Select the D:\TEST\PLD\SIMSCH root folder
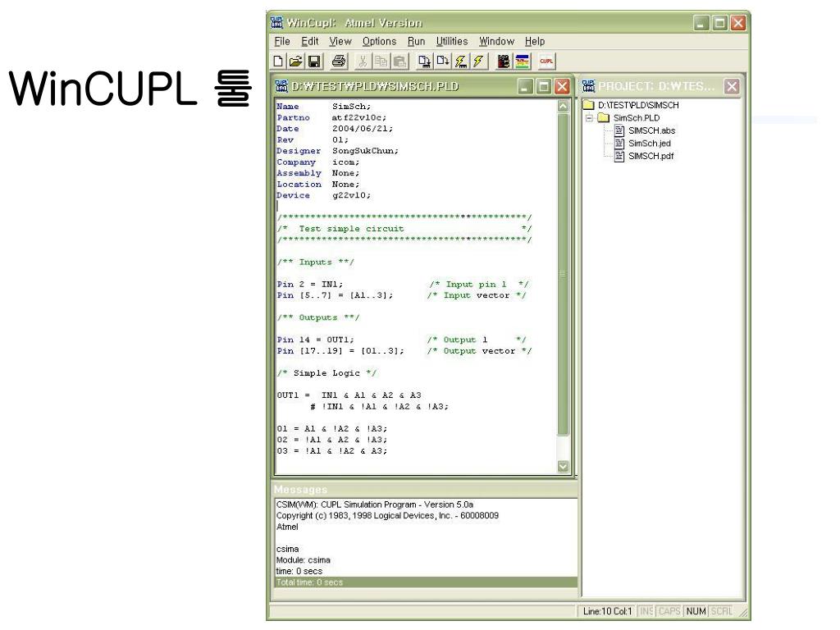Image resolution: width=840 pixels, height=630 pixels. point(638,105)
